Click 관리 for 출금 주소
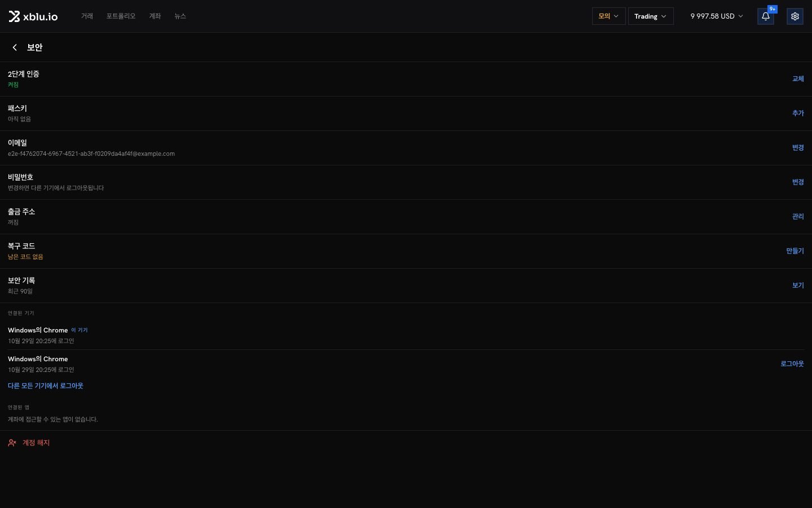Image resolution: width=812 pixels, height=508 pixels. pyautogui.click(x=798, y=217)
